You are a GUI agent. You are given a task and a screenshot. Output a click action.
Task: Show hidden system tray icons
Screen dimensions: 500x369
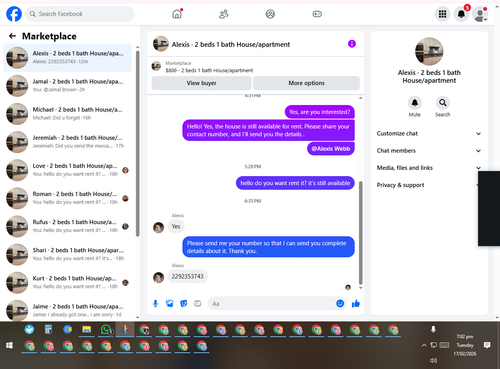point(424,345)
